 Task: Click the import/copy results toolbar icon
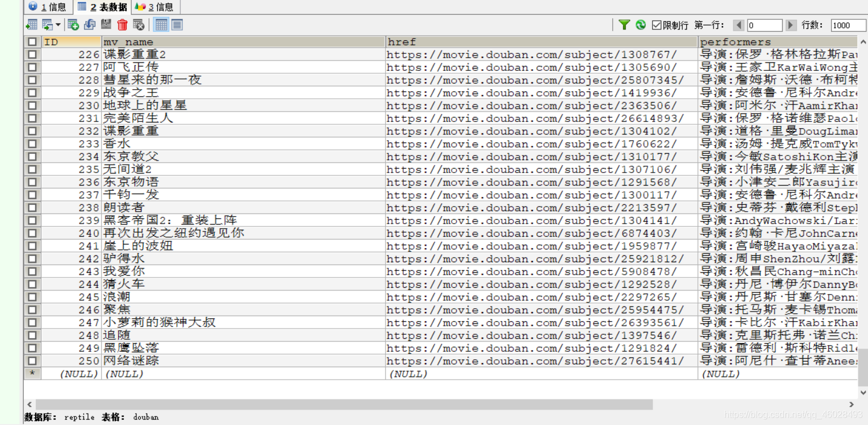pyautogui.click(x=47, y=24)
